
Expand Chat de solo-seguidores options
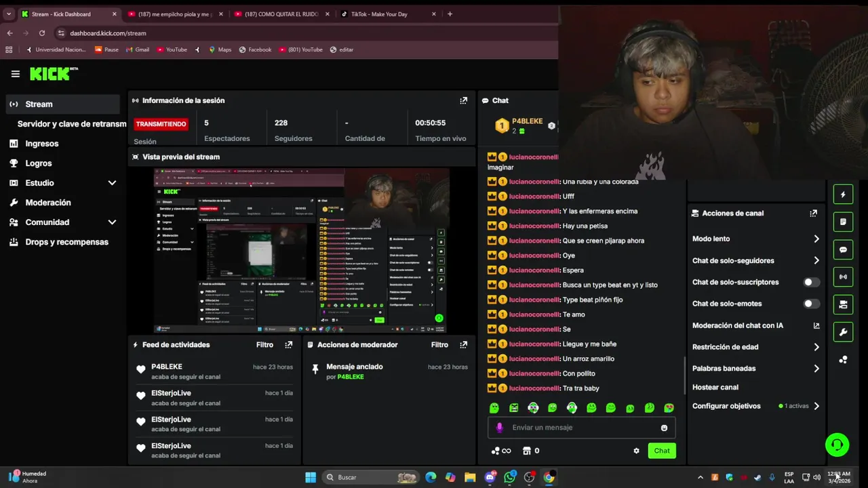pyautogui.click(x=816, y=260)
